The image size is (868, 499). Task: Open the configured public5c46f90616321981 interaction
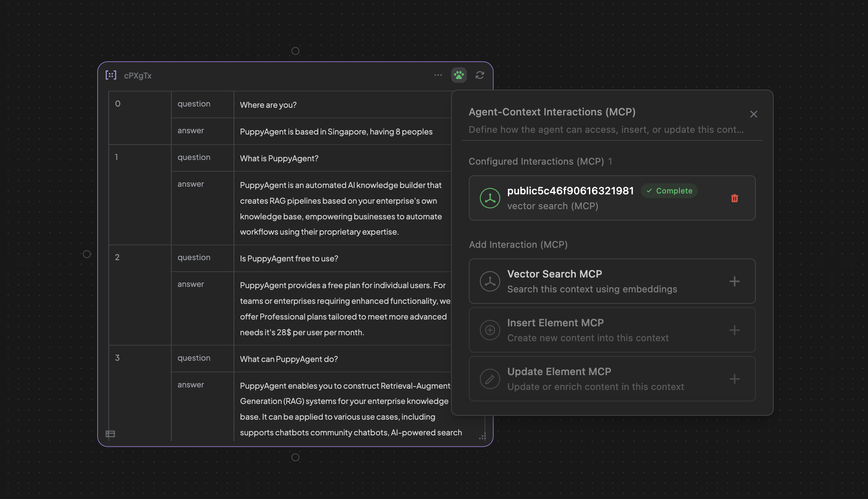(x=612, y=198)
